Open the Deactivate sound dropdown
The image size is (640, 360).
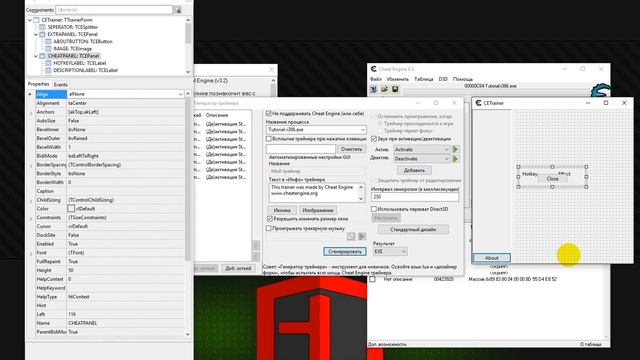(446, 158)
